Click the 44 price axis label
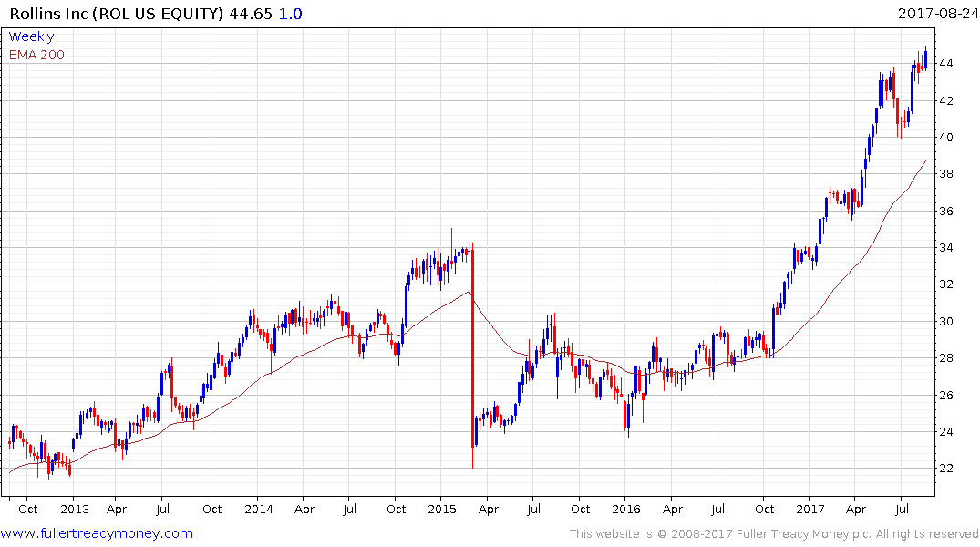Image resolution: width=980 pixels, height=547 pixels. pos(945,64)
